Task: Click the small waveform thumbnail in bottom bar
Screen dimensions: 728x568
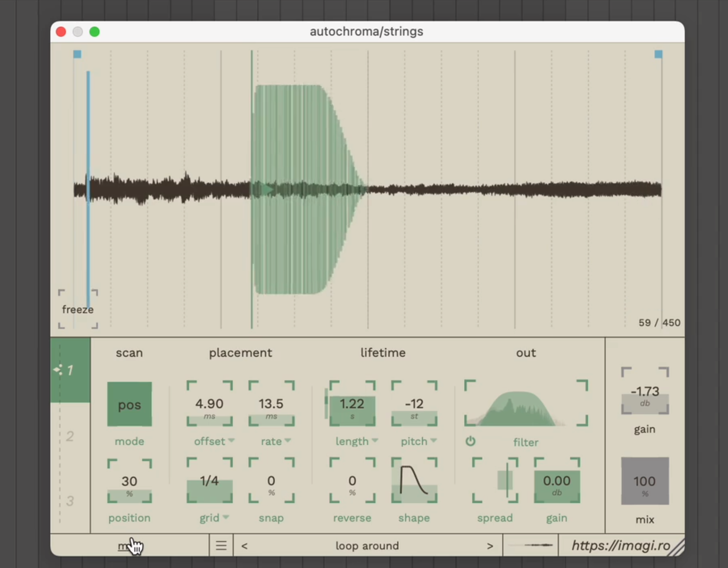Action: point(530,545)
